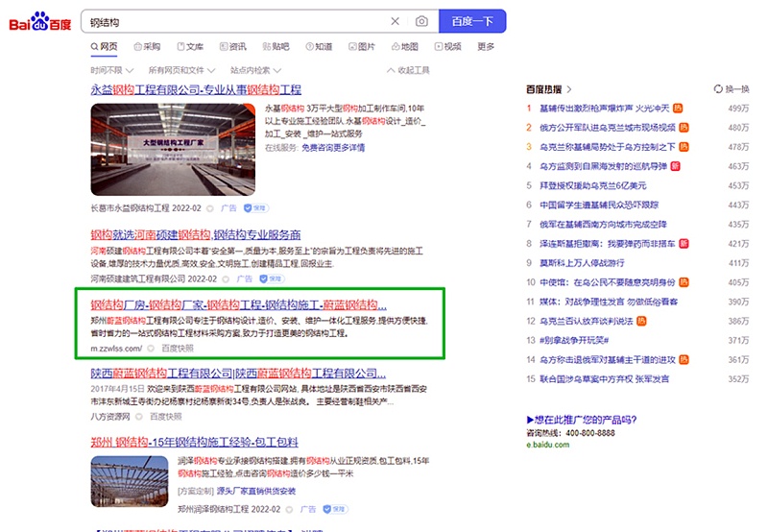Open the 百度热搜 heading arrow
This screenshot has width=768, height=532.
tap(568, 89)
